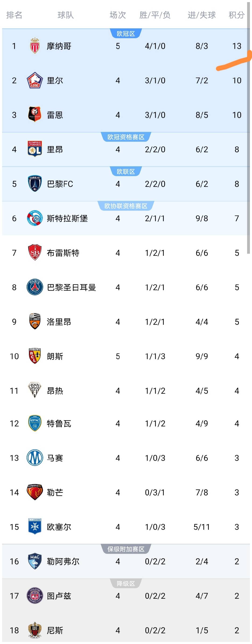Select the Le Havre HAC logo
Viewport: 252px width, 644px height.
click(35, 561)
